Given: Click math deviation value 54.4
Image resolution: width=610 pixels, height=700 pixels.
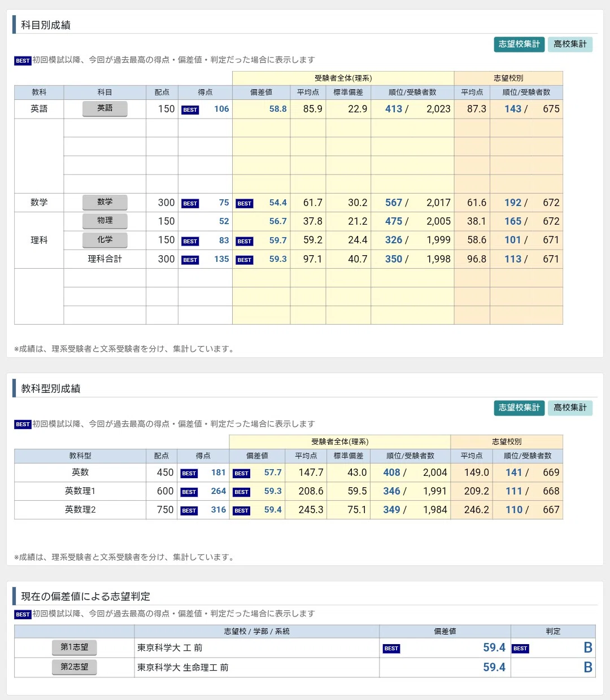Looking at the screenshot, I should point(278,203).
